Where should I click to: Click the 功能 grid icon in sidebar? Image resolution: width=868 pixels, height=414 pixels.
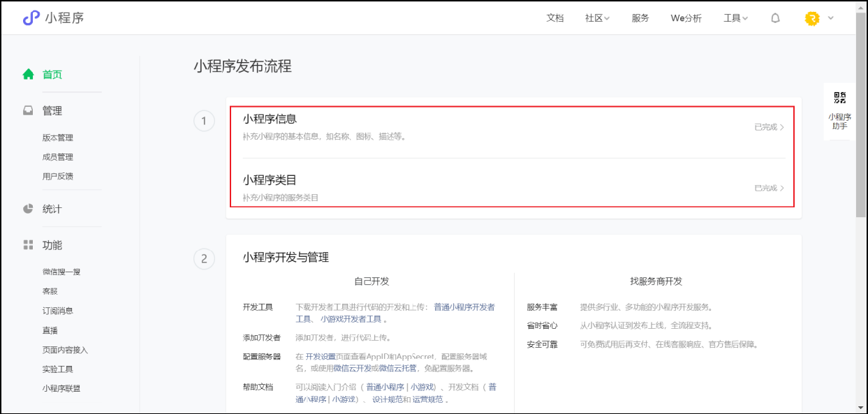click(28, 245)
